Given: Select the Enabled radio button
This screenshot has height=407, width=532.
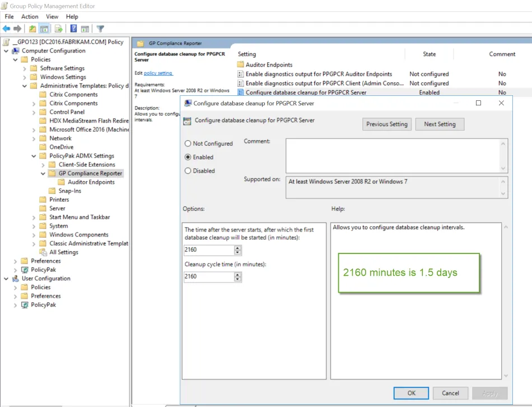Looking at the screenshot, I should pos(188,157).
